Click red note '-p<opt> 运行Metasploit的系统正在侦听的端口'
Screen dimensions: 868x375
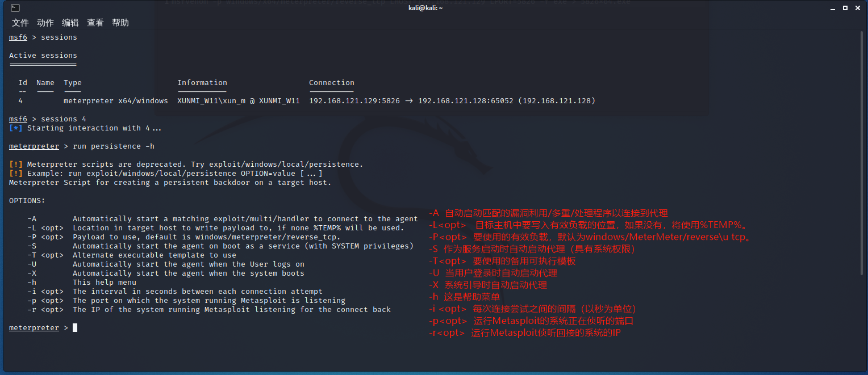531,321
